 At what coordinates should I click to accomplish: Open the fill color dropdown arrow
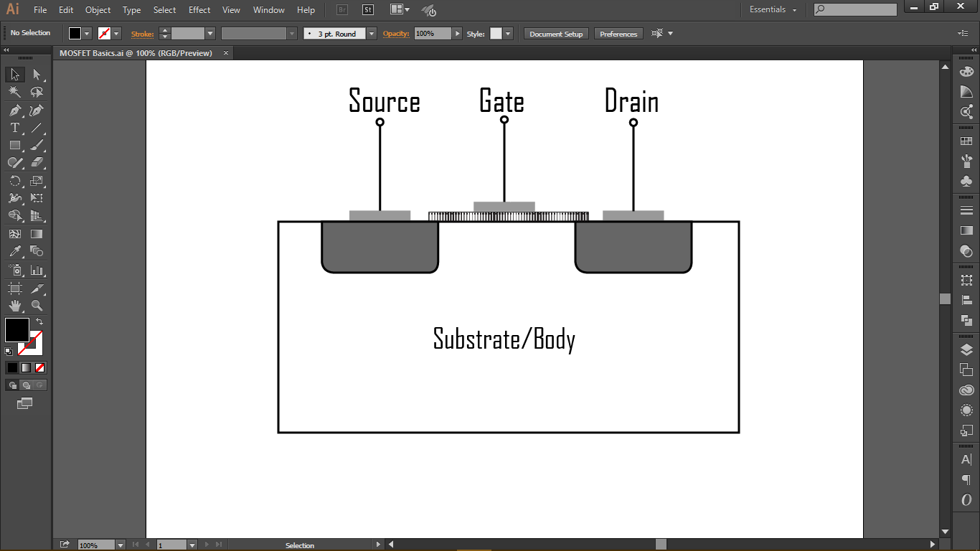point(88,34)
